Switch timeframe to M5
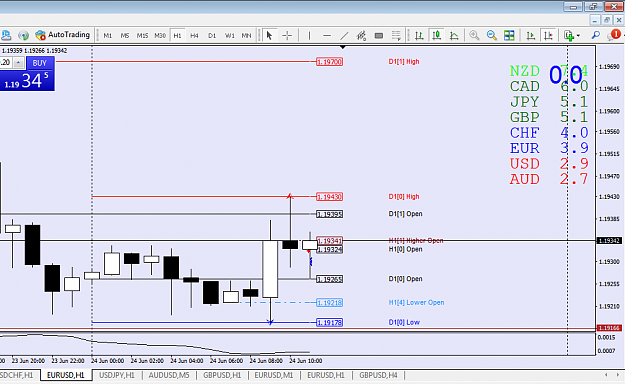This screenshot has height=384, width=625. point(125,35)
